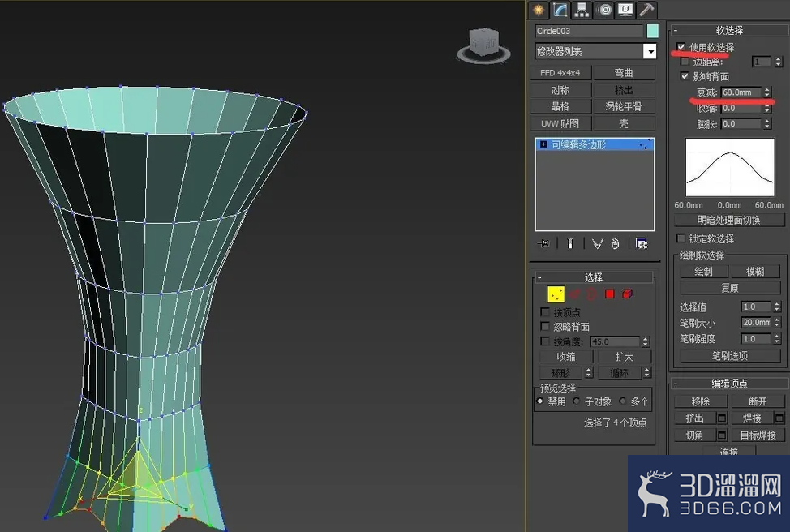
Task: Apply the 挤出 modifier in modifier set
Action: point(624,90)
